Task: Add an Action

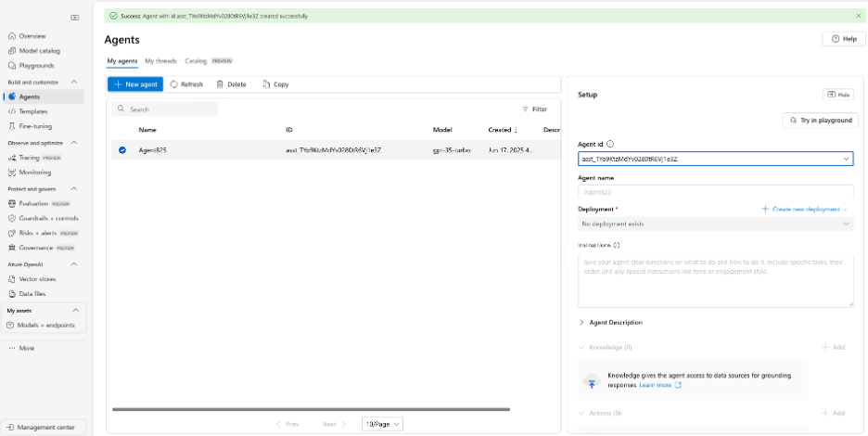Action: (x=834, y=414)
